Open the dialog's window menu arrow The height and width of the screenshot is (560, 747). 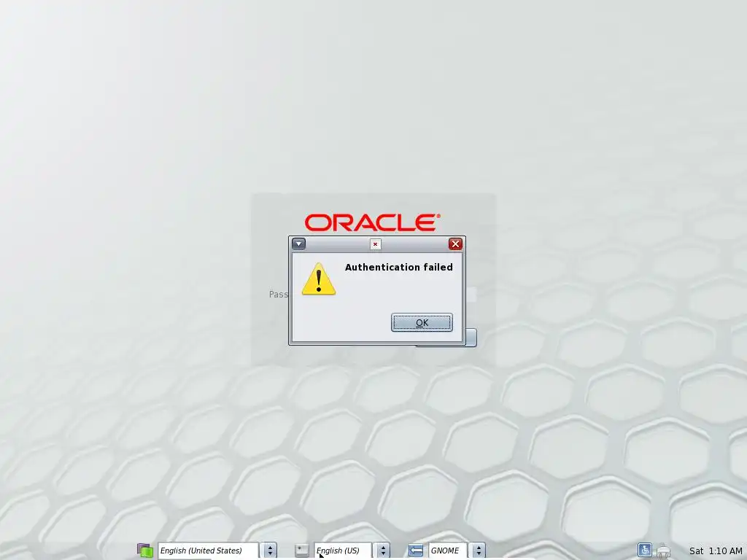pos(298,244)
